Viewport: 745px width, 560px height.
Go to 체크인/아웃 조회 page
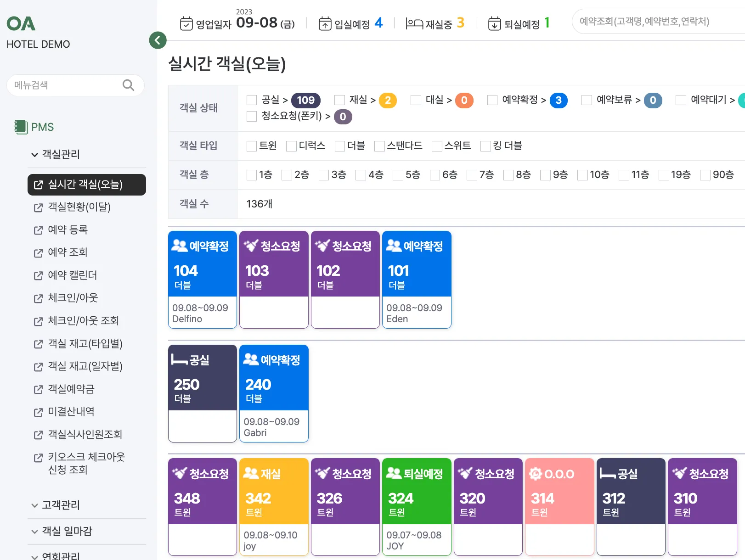point(83,320)
